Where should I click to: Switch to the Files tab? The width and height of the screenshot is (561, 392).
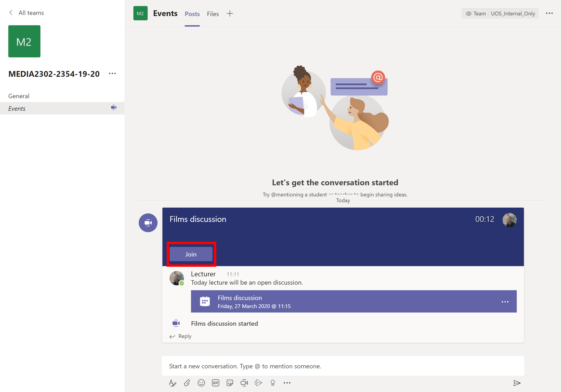click(x=212, y=14)
